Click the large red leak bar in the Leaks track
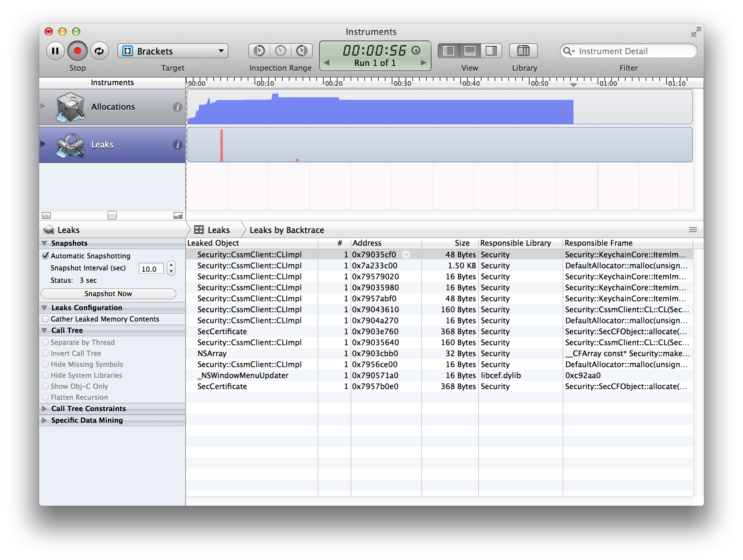 coord(222,145)
